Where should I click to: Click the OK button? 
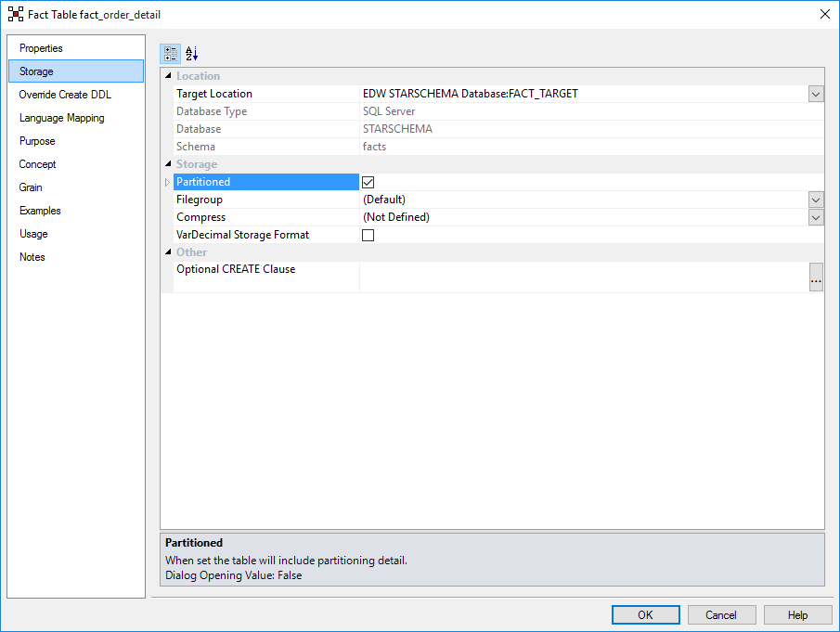tap(645, 615)
